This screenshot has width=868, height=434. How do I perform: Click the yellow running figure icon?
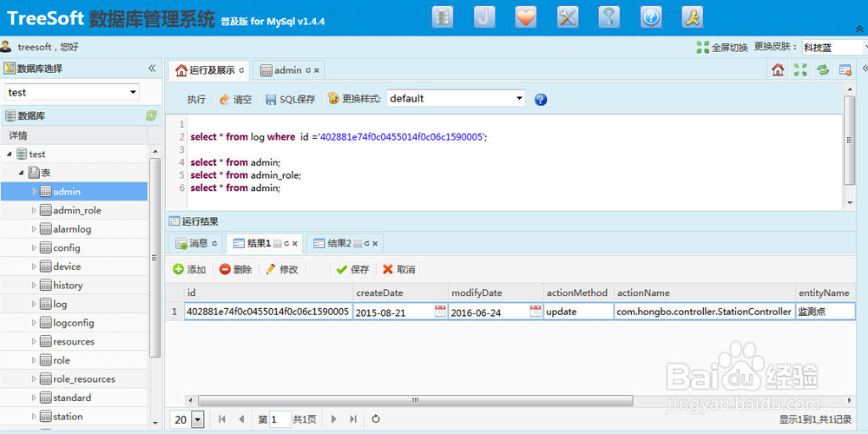tap(693, 17)
